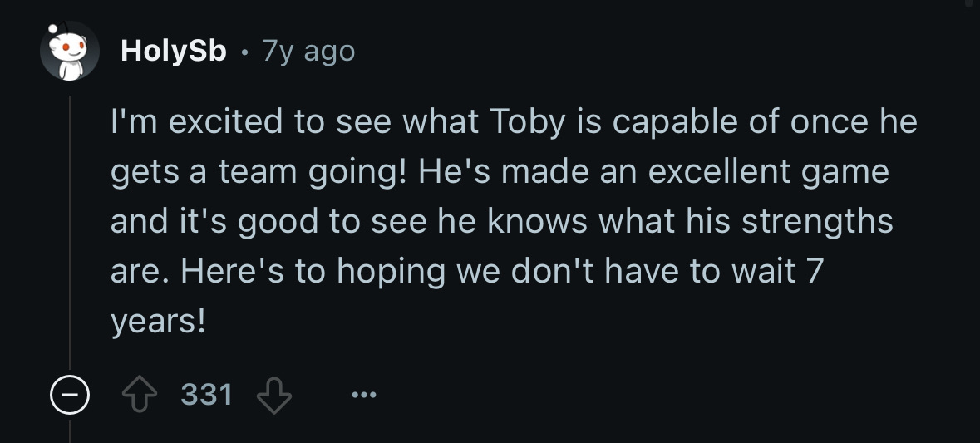
Task: Collapse the comment using the minus button
Action: [x=70, y=395]
